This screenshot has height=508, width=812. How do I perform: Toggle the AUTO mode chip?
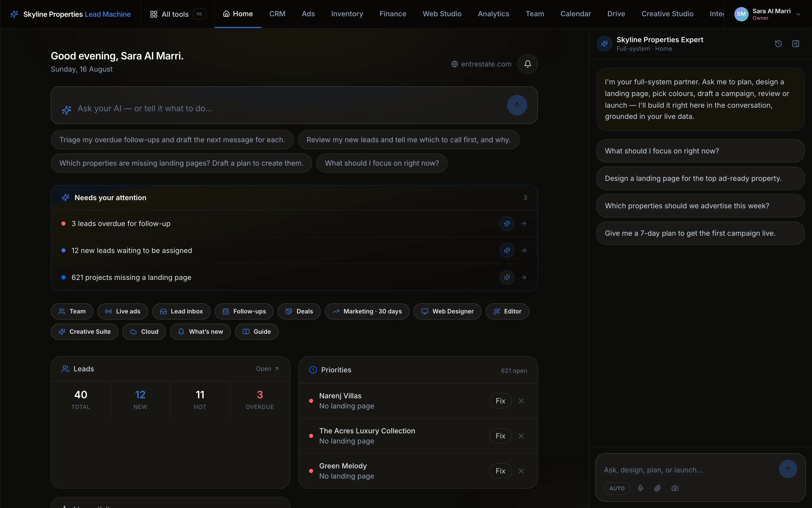click(617, 488)
